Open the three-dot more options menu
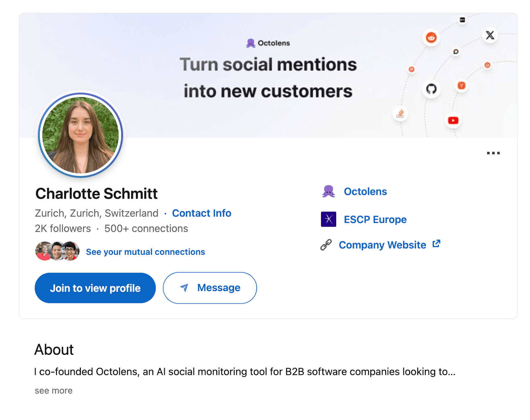Screen dimensions: 530x420 point(493,153)
